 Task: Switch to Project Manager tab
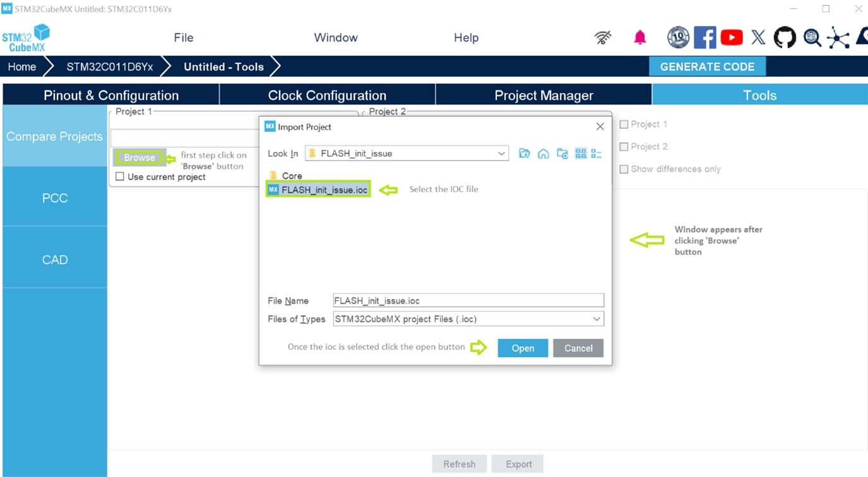[x=544, y=95]
